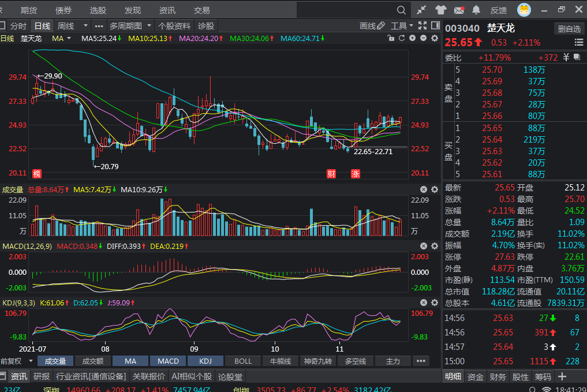Click the notification bell icon
Image resolution: width=587 pixels, height=392 pixels.
point(476,10)
